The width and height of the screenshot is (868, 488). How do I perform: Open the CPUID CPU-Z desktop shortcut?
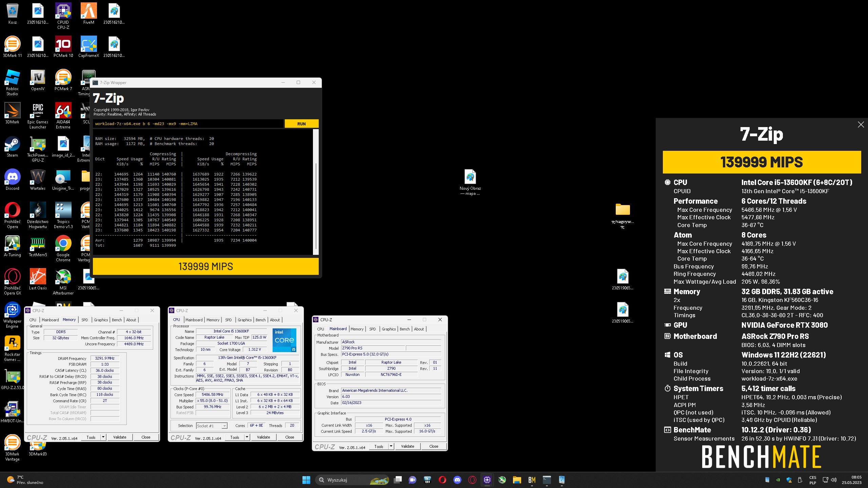[x=63, y=16]
